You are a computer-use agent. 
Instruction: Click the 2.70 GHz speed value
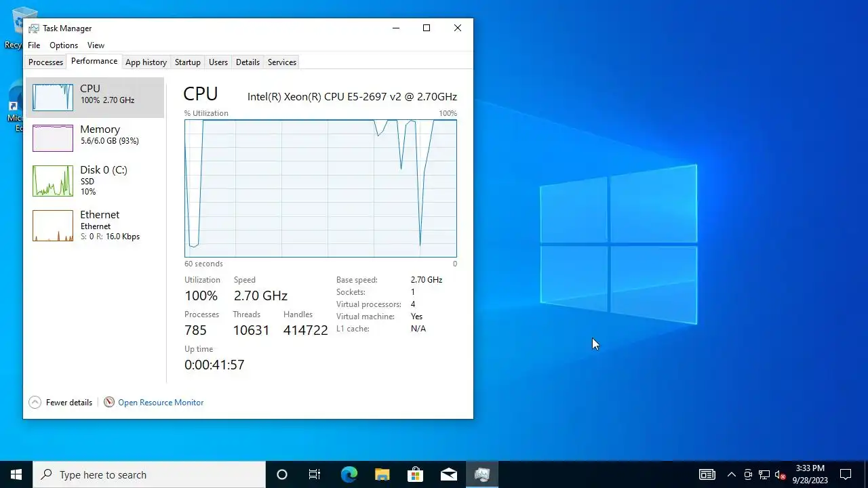pos(260,296)
